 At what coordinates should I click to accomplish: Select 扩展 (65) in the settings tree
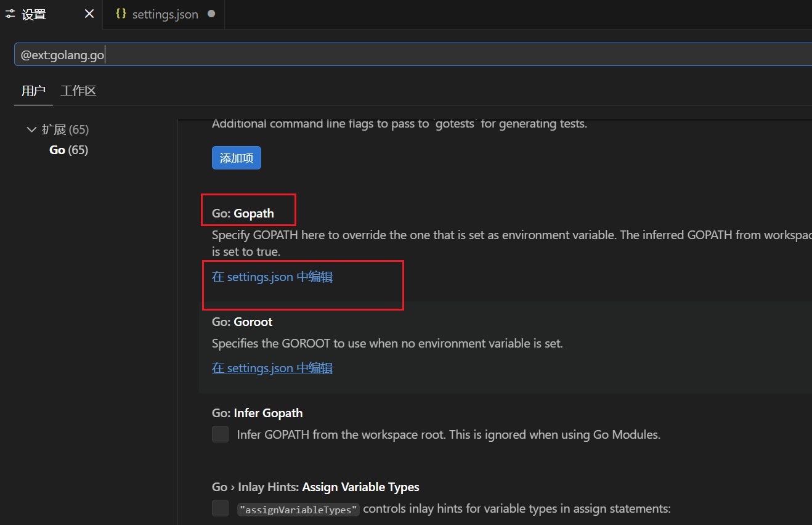point(65,130)
